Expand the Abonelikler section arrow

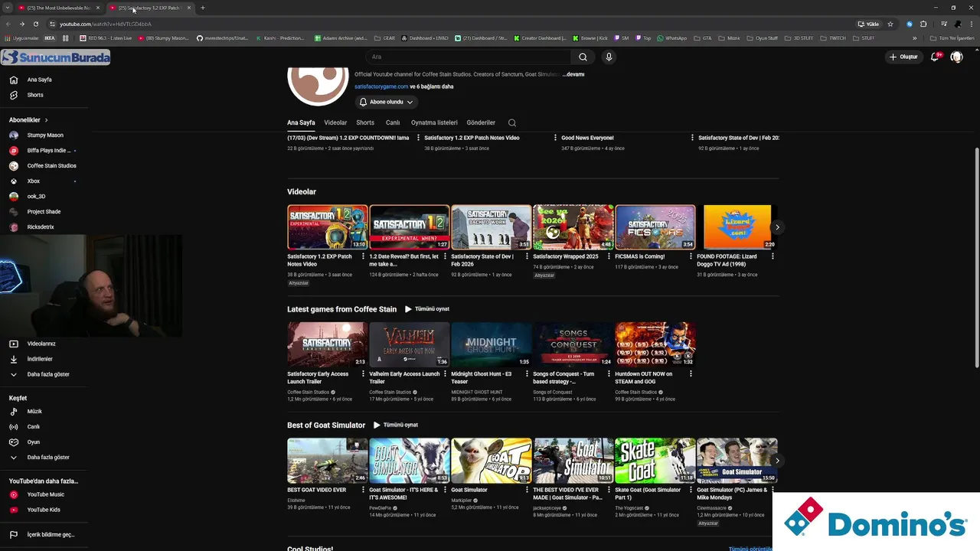click(x=46, y=120)
